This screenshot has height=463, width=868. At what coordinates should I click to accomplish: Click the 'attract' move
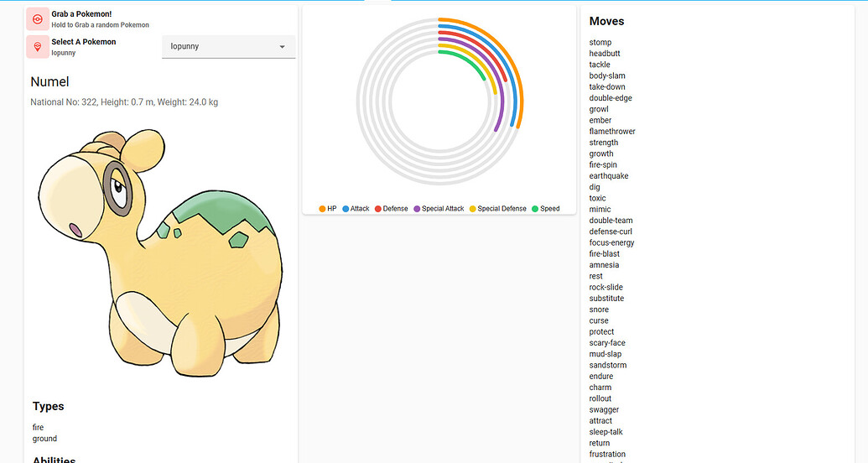pyautogui.click(x=600, y=420)
